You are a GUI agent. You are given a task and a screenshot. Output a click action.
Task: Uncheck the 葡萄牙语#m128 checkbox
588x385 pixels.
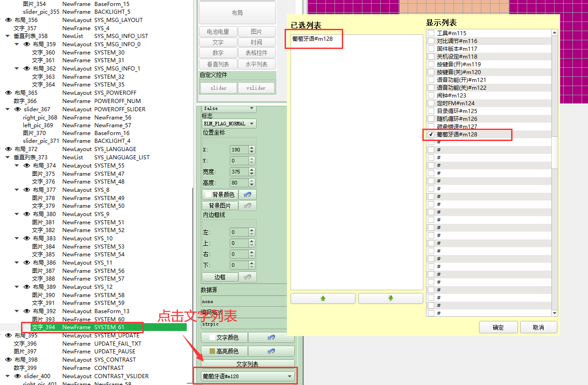(431, 134)
